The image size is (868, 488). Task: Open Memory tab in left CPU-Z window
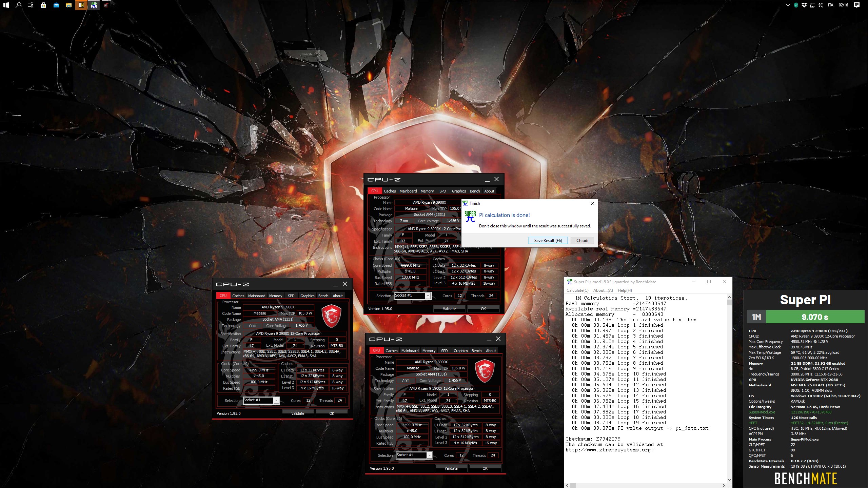[275, 296]
